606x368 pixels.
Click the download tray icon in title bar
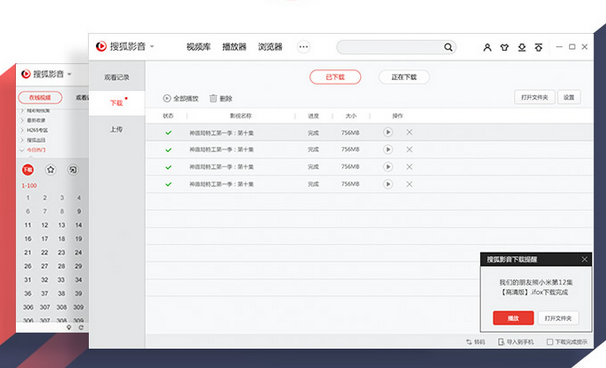[522, 47]
